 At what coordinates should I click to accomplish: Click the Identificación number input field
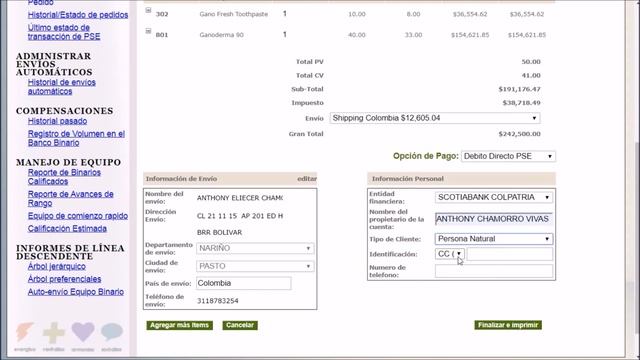pos(510,254)
